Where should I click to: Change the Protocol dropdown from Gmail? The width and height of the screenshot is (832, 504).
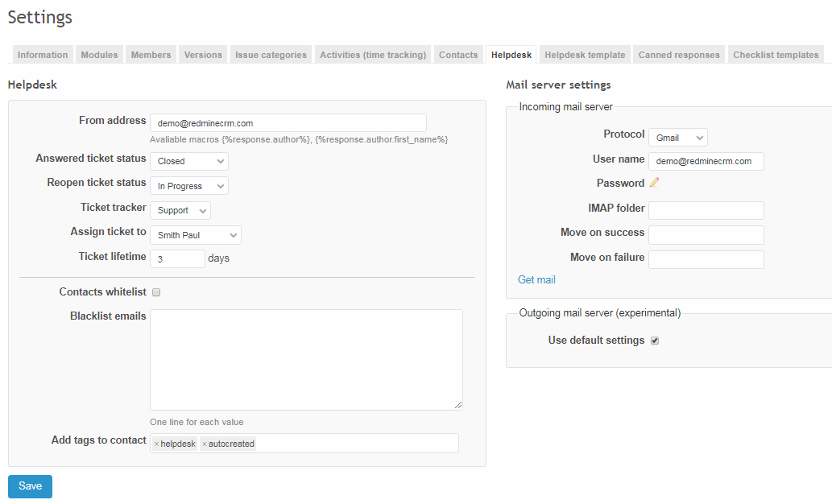pos(677,137)
